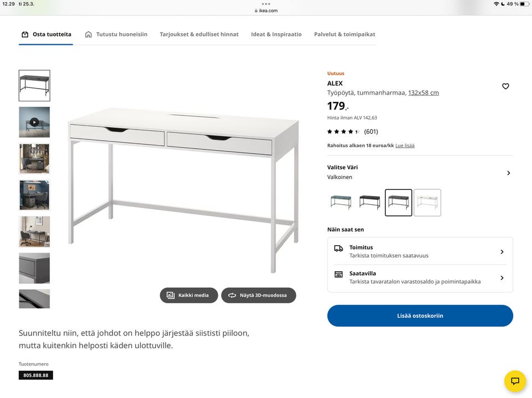This screenshot has height=398, width=532.
Task: Select the black-brown desk color option
Action: [370, 203]
